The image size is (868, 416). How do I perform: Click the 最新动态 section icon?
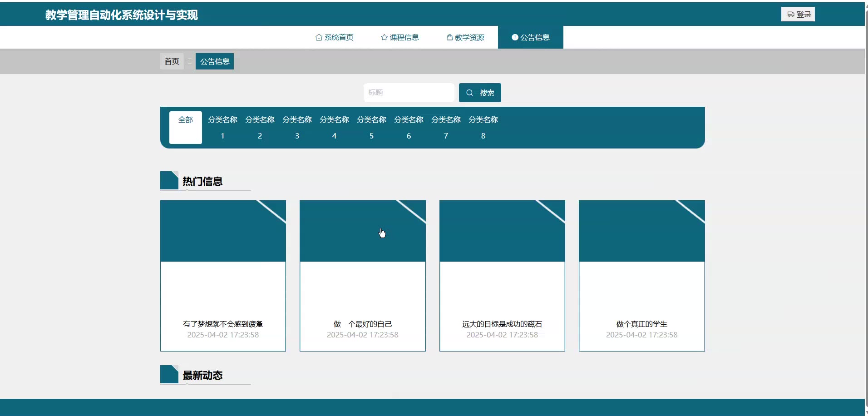pos(169,374)
